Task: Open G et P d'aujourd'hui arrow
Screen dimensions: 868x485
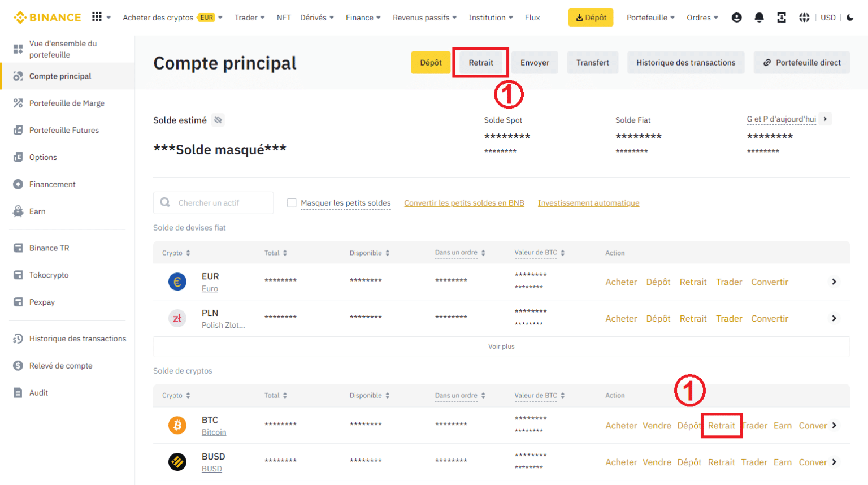Action: tap(826, 119)
